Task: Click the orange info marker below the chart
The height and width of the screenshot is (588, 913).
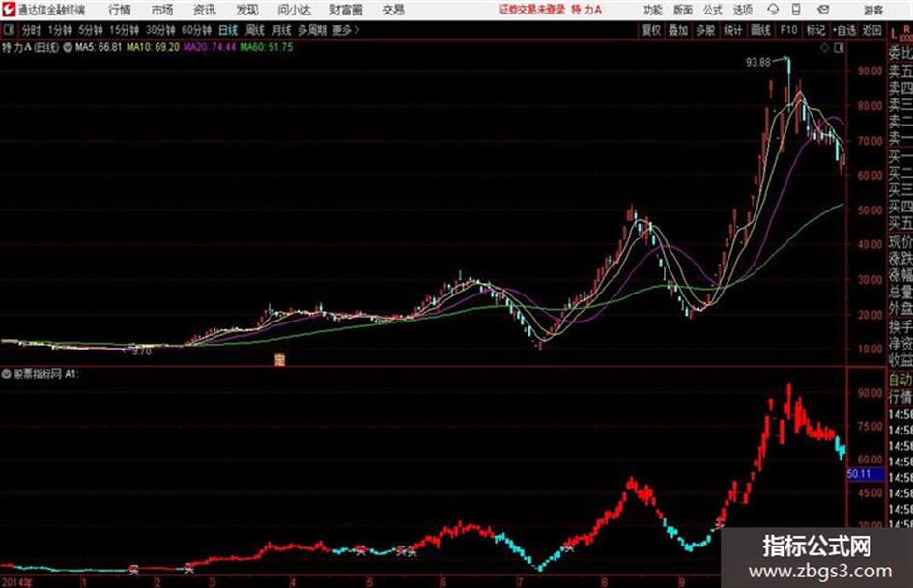Action: tap(279, 360)
